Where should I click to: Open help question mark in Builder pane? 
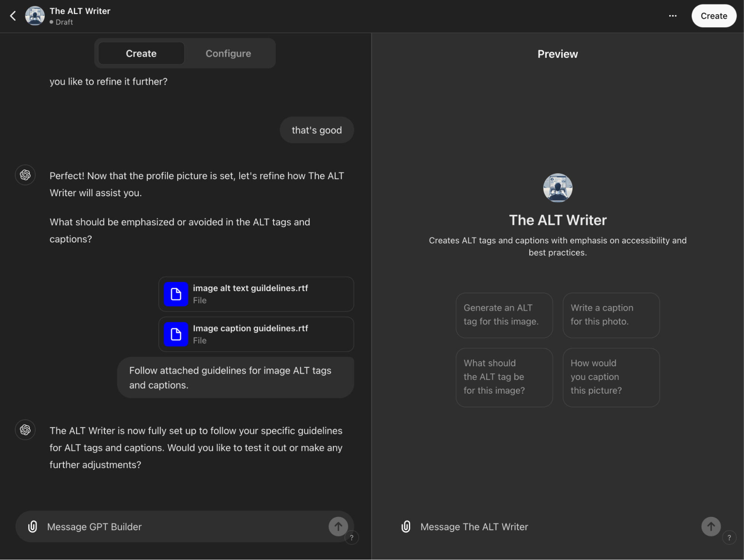point(351,538)
